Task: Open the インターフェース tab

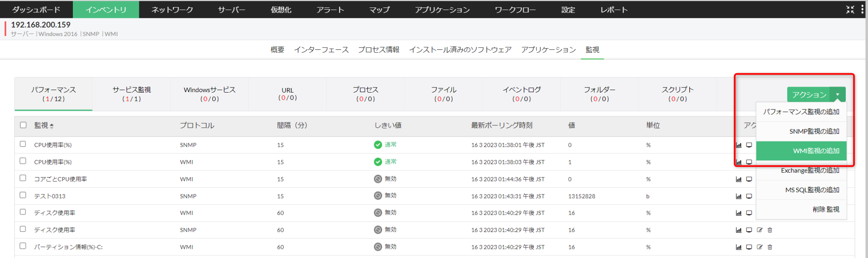Action: 321,50
